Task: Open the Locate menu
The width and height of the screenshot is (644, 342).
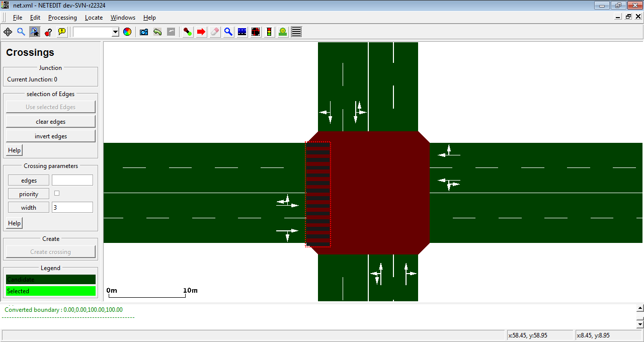Action: pos(94,18)
